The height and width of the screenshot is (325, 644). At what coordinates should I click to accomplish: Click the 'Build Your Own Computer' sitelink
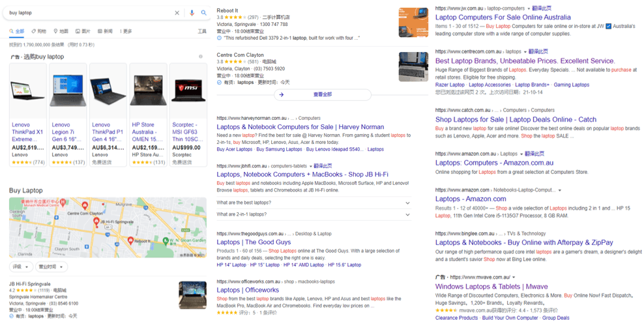coord(510,318)
